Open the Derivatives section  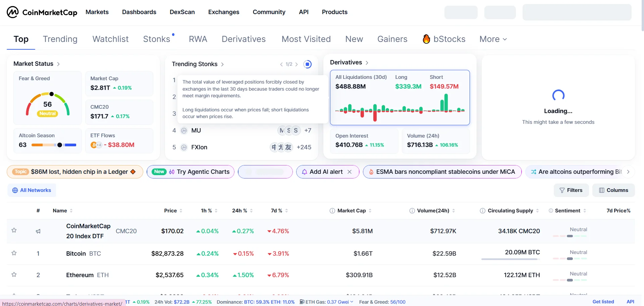349,62
